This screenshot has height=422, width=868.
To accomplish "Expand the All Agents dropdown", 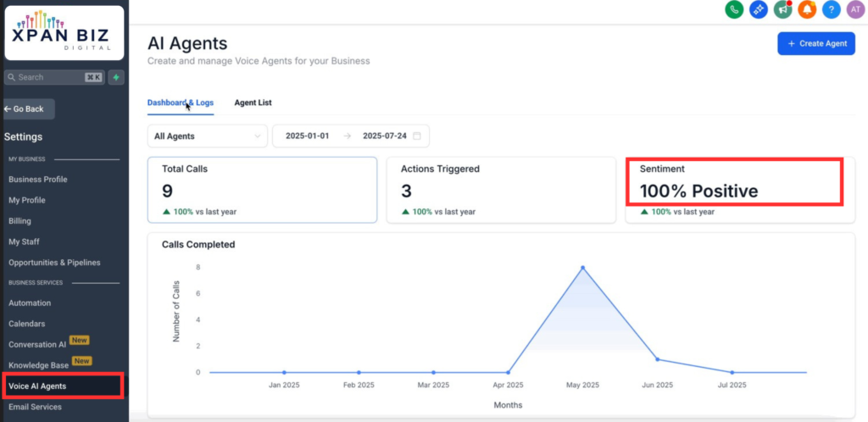I will click(207, 136).
